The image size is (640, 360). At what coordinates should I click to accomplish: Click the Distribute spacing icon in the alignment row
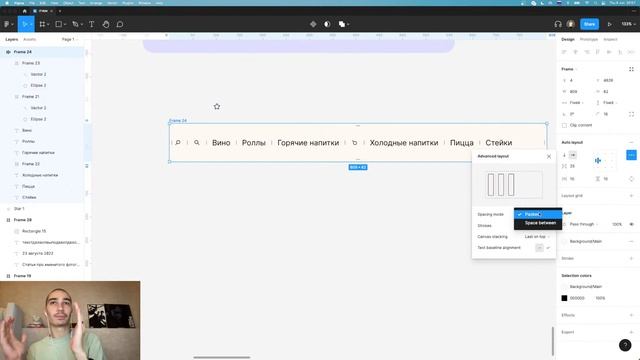tap(631, 52)
